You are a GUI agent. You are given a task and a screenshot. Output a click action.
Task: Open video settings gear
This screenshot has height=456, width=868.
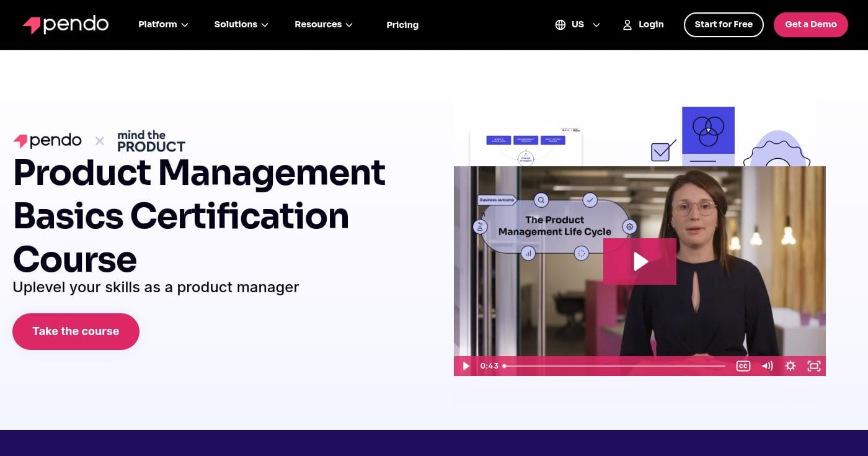coord(790,366)
